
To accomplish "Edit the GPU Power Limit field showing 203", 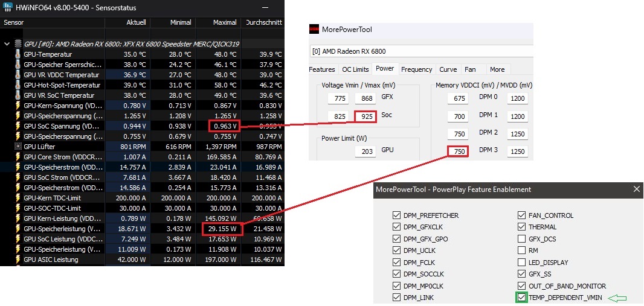I will point(367,151).
